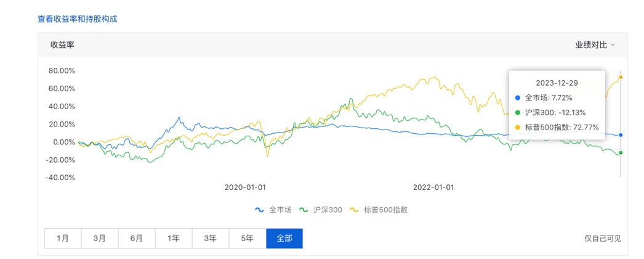Click green data point at chart end
The height and width of the screenshot is (259, 644).
[x=621, y=153]
